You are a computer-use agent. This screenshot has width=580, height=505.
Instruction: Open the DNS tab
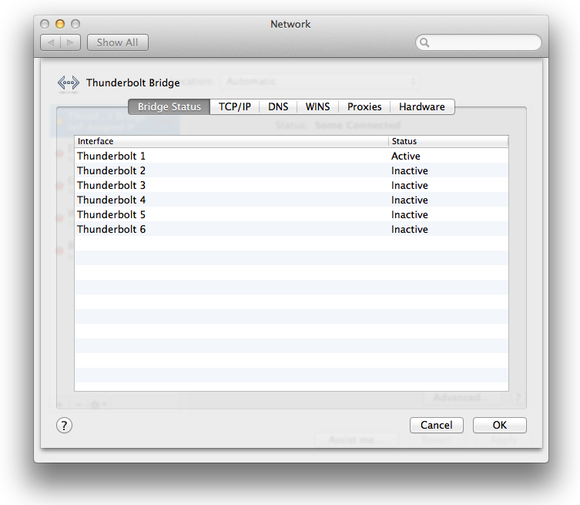click(278, 107)
